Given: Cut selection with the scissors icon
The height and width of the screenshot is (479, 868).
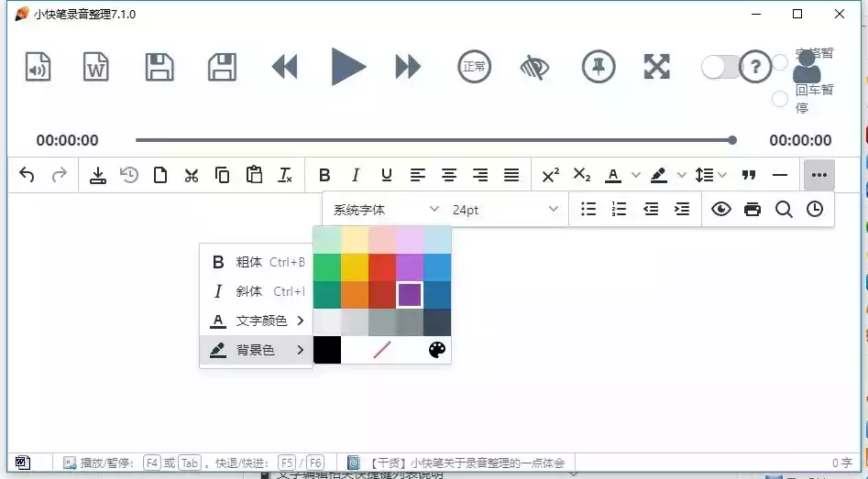Looking at the screenshot, I should click(192, 175).
